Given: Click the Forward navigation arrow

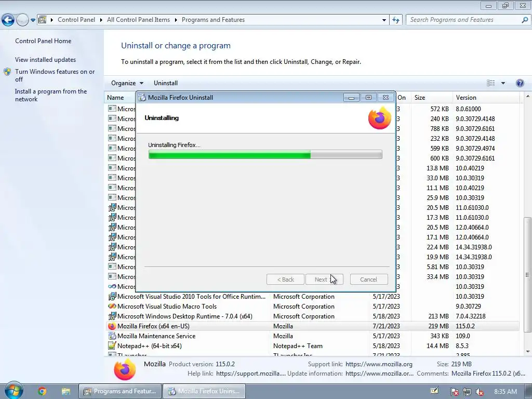Looking at the screenshot, I should (22, 20).
